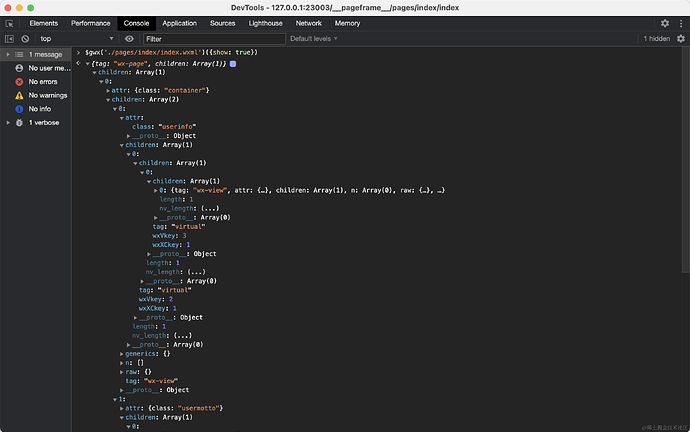Expand attr: {class: "container"} node
The height and width of the screenshot is (432, 690).
pyautogui.click(x=108, y=91)
